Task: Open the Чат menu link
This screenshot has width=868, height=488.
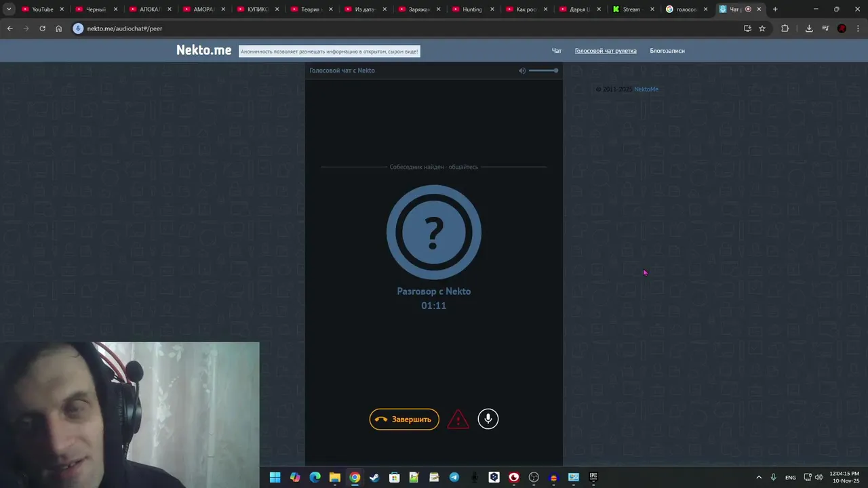Action: (x=557, y=51)
